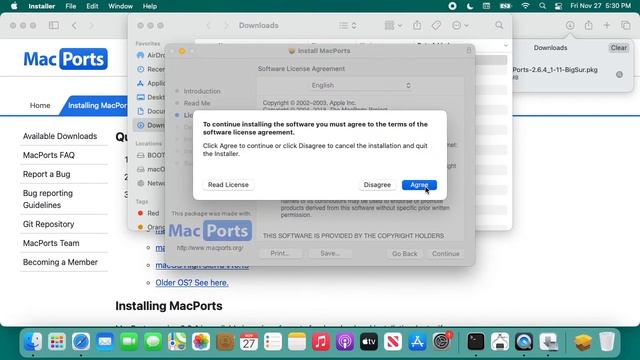
Task: Open Safari from the Dock
Action: pyautogui.click(x=81, y=342)
